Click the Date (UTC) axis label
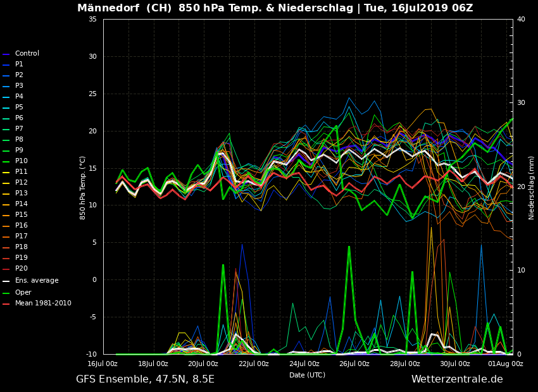538x392 pixels. pos(307,375)
